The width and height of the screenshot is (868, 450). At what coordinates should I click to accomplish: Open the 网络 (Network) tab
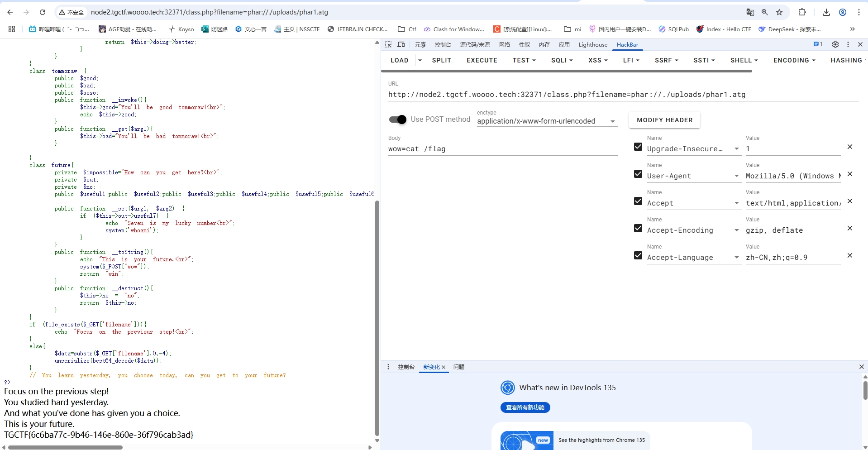coord(505,44)
